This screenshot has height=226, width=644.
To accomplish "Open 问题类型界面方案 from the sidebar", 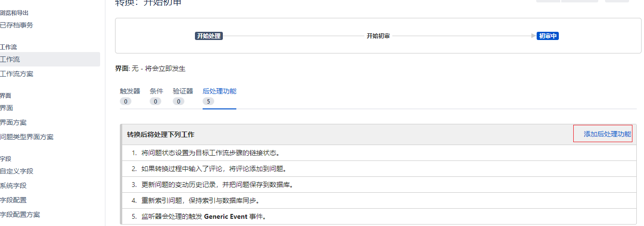I will (26, 137).
